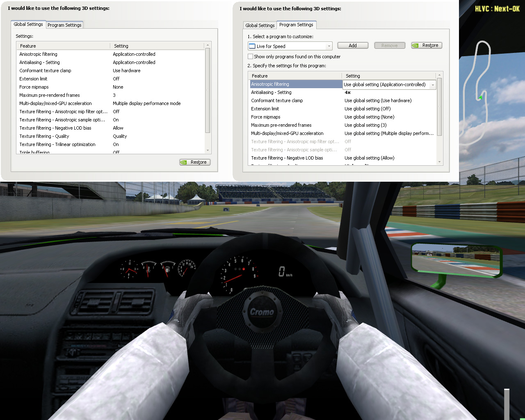Click Use global setting (Allow) value

(370, 158)
